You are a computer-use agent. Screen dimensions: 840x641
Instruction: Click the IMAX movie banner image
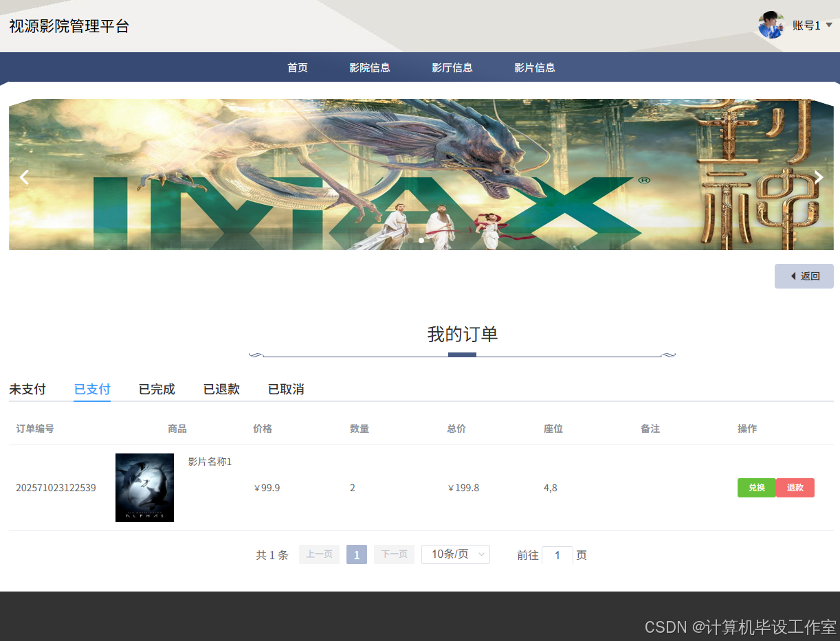(421, 175)
